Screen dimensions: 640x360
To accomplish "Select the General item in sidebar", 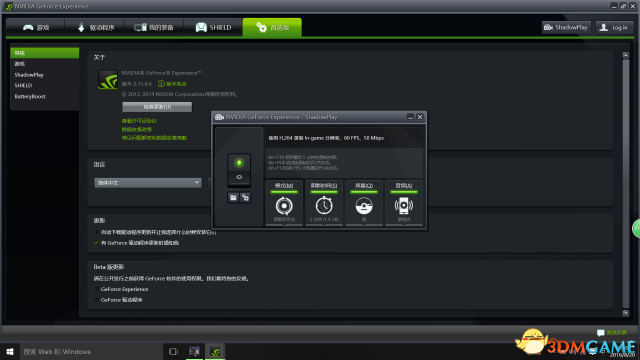I will click(x=44, y=53).
